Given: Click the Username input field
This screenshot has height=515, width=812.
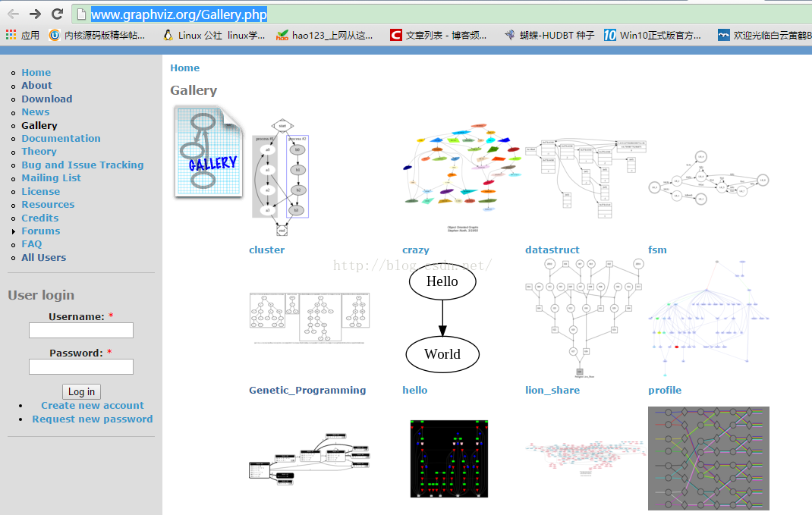Looking at the screenshot, I should coord(81,330).
